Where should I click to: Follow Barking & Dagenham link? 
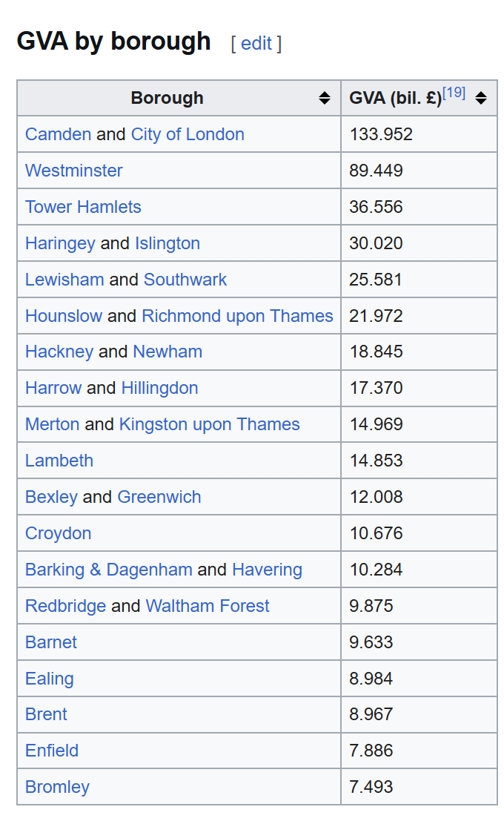(x=108, y=570)
